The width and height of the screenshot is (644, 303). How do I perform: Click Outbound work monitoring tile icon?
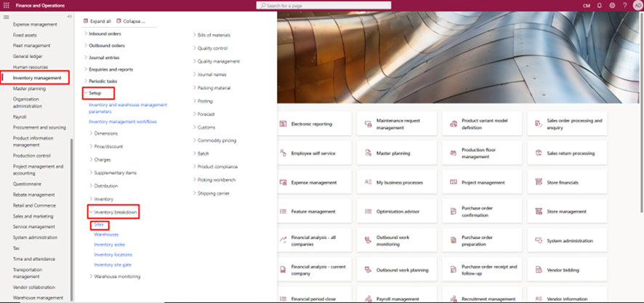368,241
